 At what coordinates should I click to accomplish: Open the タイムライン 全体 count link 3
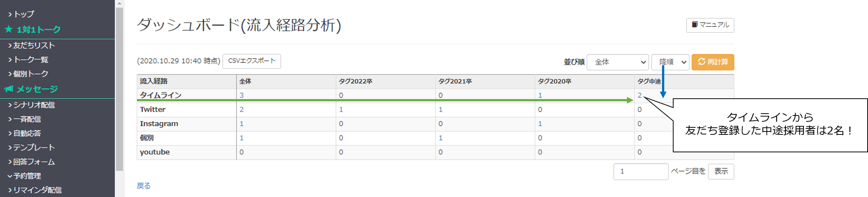coord(241,95)
